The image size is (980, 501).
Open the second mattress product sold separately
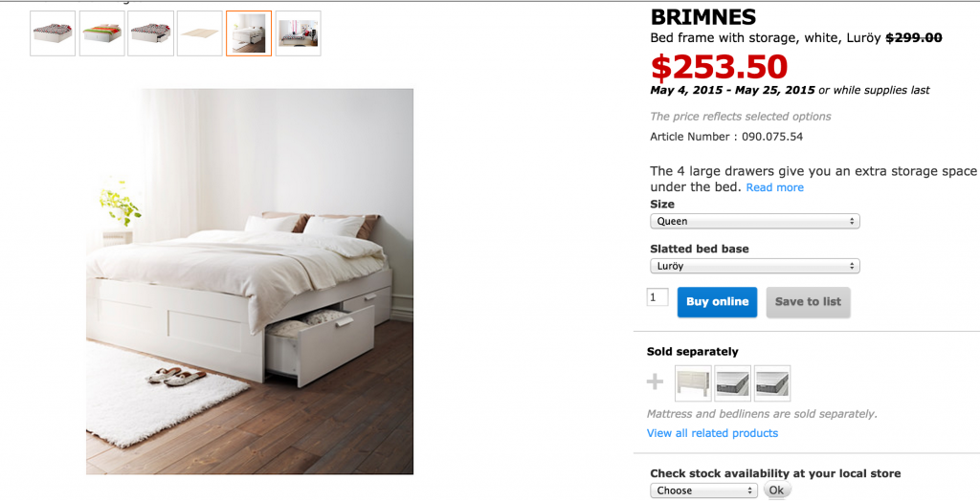772,383
